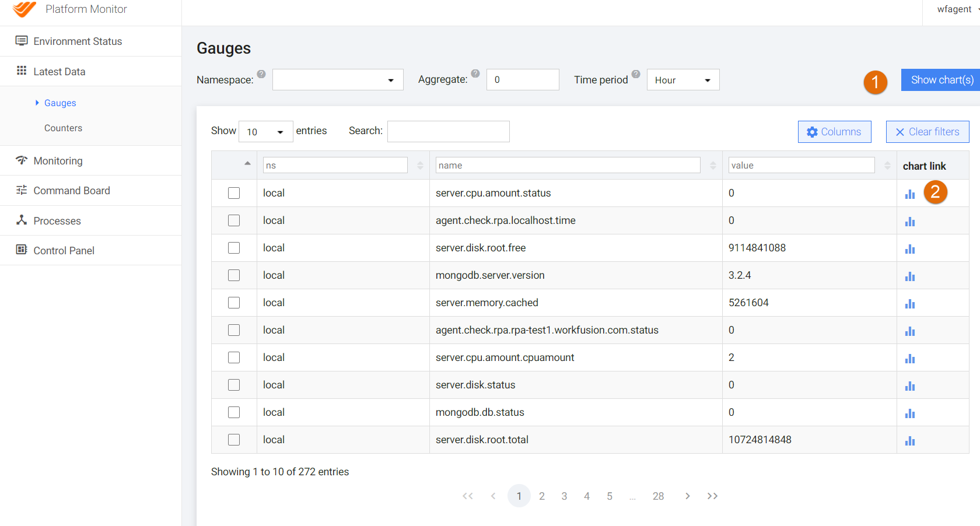
Task: Click the Namespace help question mark
Action: pyautogui.click(x=261, y=74)
